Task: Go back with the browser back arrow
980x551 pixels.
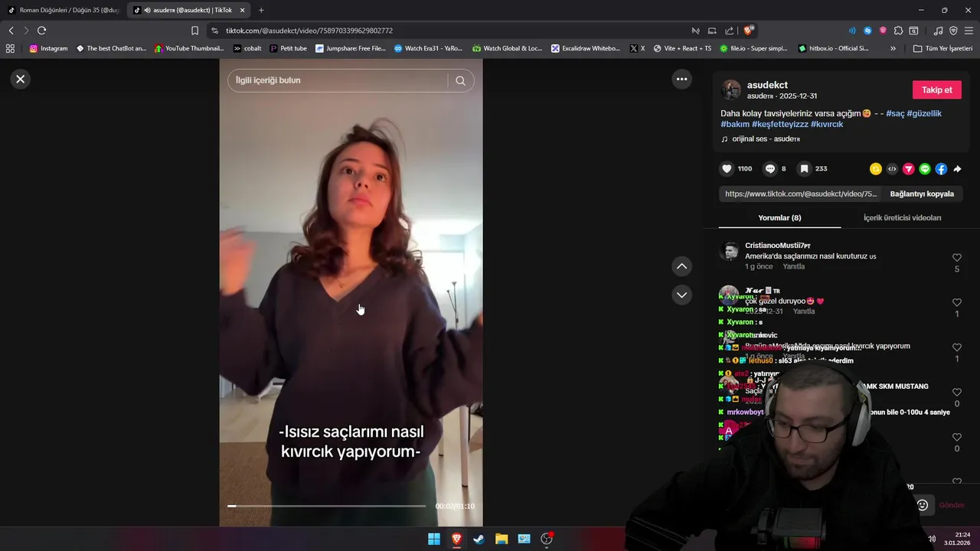Action: (x=11, y=31)
